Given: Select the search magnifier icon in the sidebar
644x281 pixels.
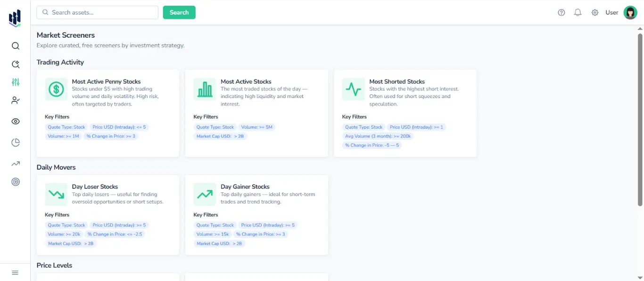Looking at the screenshot, I should 15,46.
